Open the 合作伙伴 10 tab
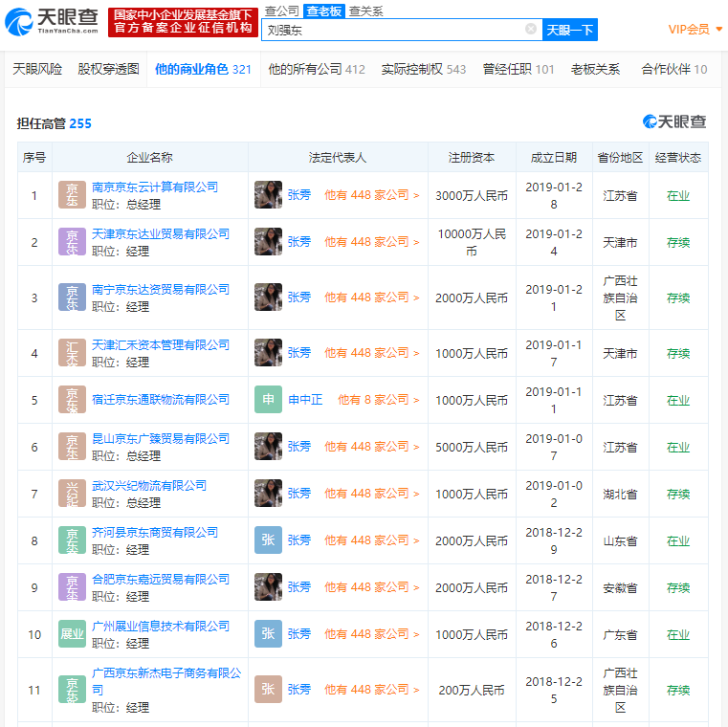The height and width of the screenshot is (727, 728). click(674, 69)
